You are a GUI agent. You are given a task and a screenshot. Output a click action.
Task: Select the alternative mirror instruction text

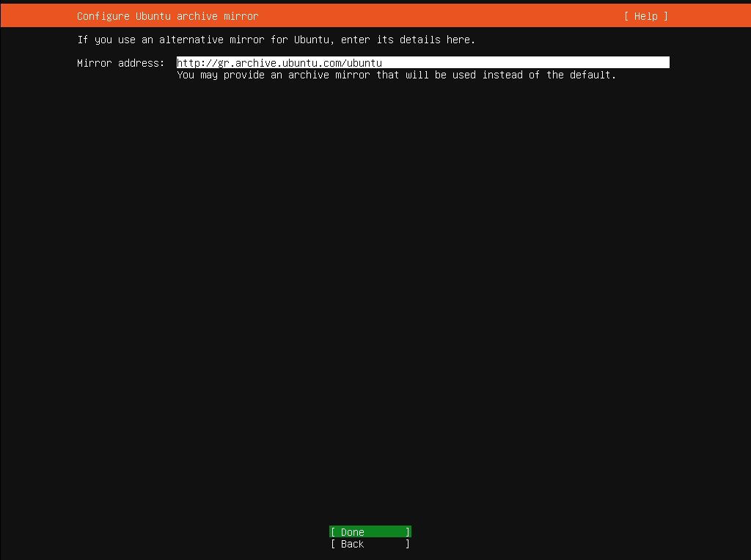pos(274,39)
